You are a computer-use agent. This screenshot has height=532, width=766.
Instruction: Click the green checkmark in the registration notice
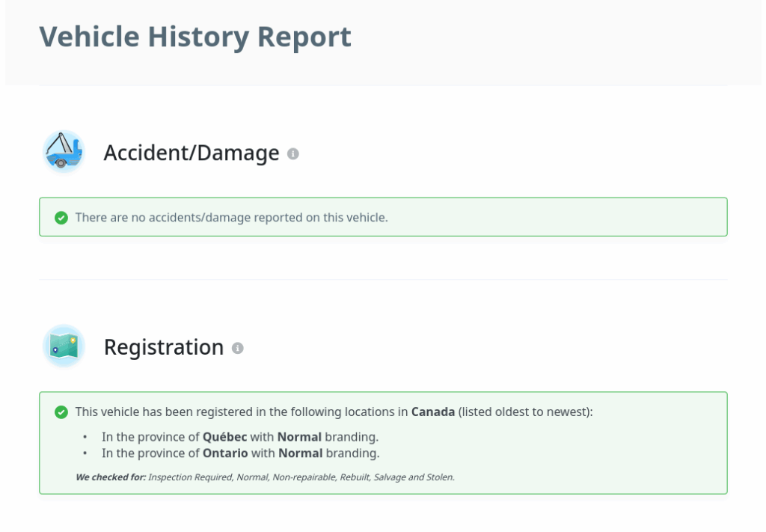click(61, 412)
